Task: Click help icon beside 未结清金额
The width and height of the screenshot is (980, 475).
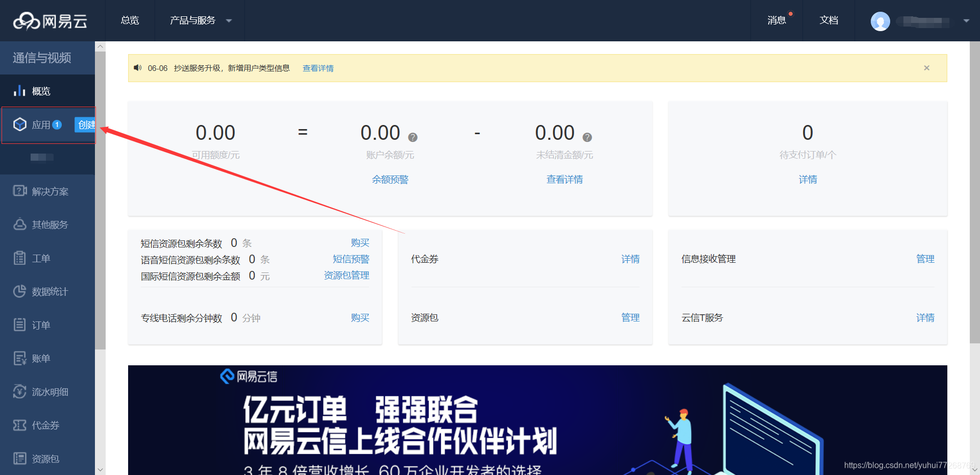Action: coord(587,137)
